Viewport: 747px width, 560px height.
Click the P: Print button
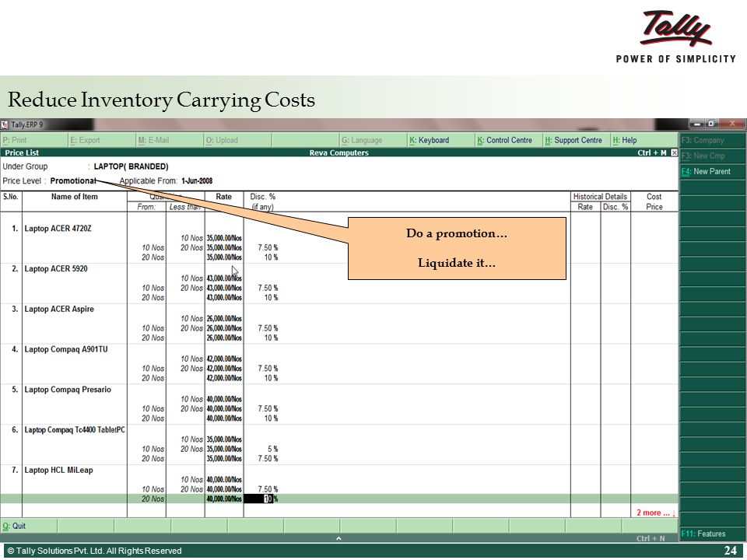pos(34,140)
